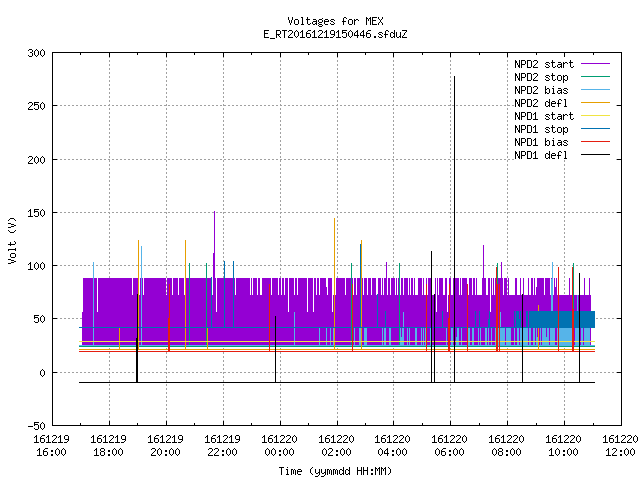Click the 'NPD1 bias' legend label

(x=541, y=142)
